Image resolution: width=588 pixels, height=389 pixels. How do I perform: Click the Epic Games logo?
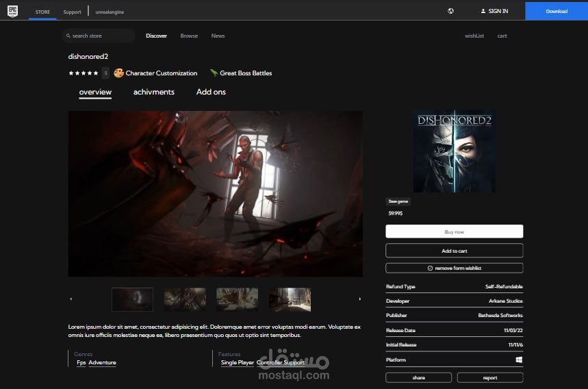[13, 11]
